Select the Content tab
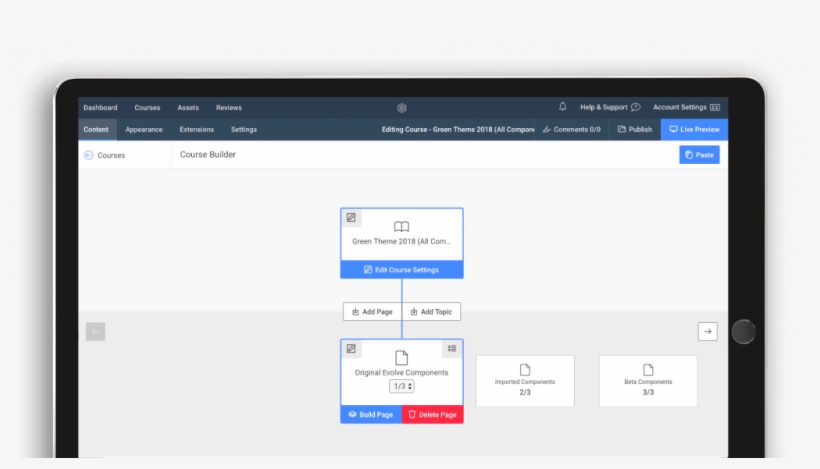Viewport: 820px width, 469px height. point(96,129)
